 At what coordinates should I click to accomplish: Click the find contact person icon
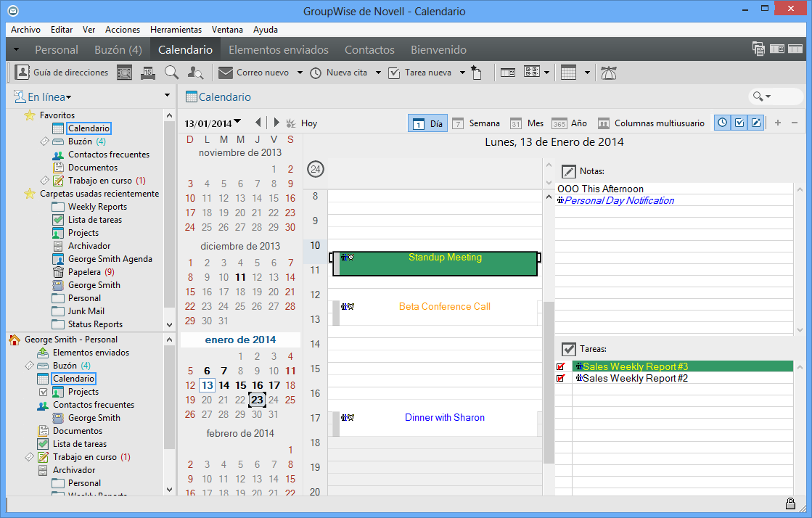tap(195, 73)
